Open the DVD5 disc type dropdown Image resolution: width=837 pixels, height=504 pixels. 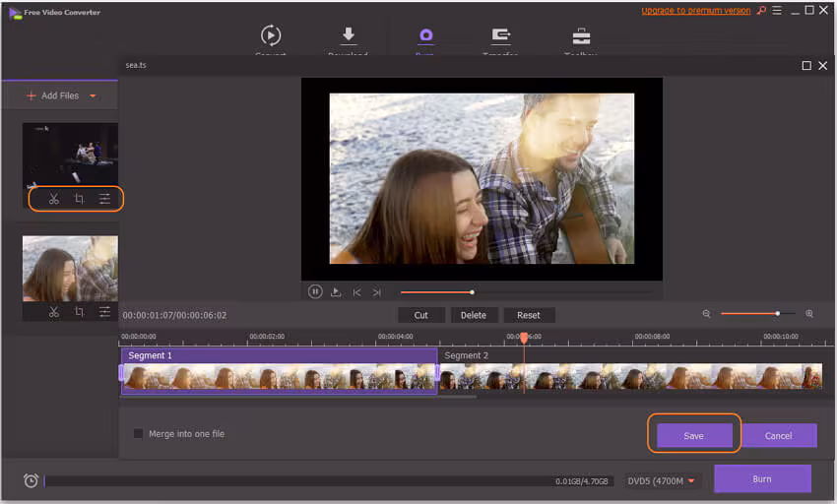tap(689, 481)
